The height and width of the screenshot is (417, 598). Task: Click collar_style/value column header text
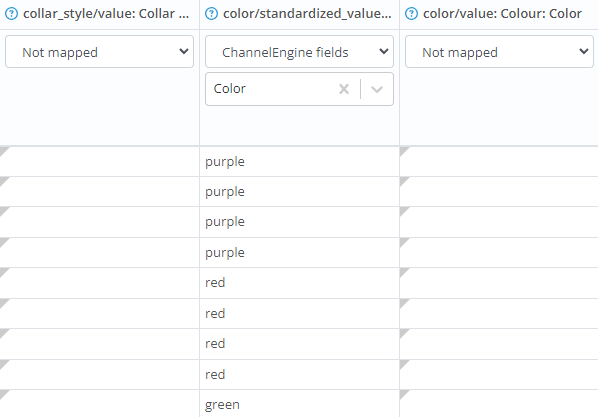106,14
